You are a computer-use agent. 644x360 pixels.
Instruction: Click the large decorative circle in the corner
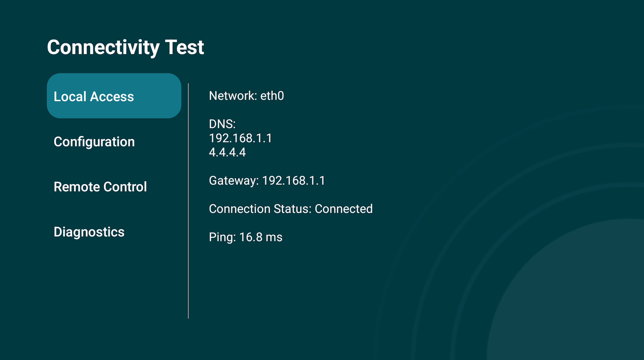(x=575, y=300)
